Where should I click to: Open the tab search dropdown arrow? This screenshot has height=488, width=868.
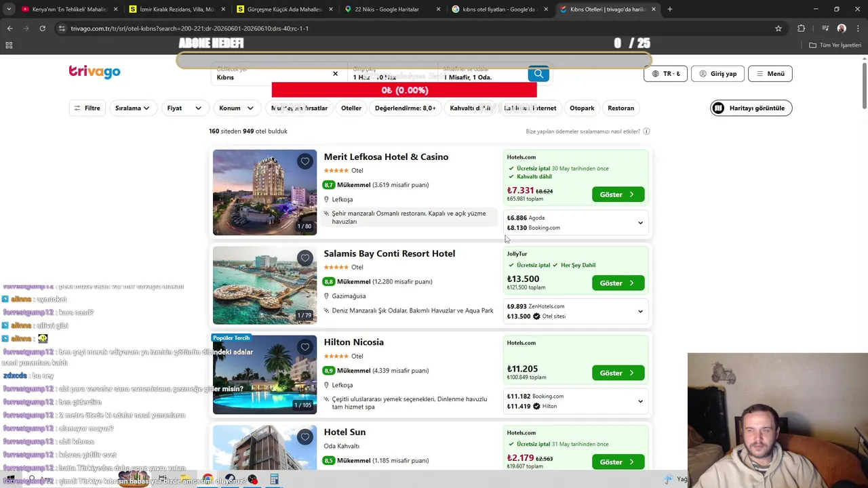9,9
